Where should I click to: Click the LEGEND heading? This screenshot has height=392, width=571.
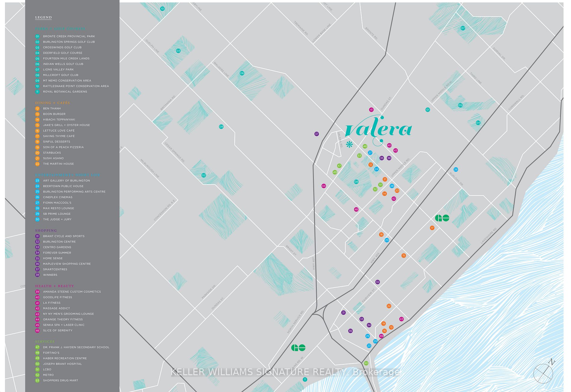[44, 17]
